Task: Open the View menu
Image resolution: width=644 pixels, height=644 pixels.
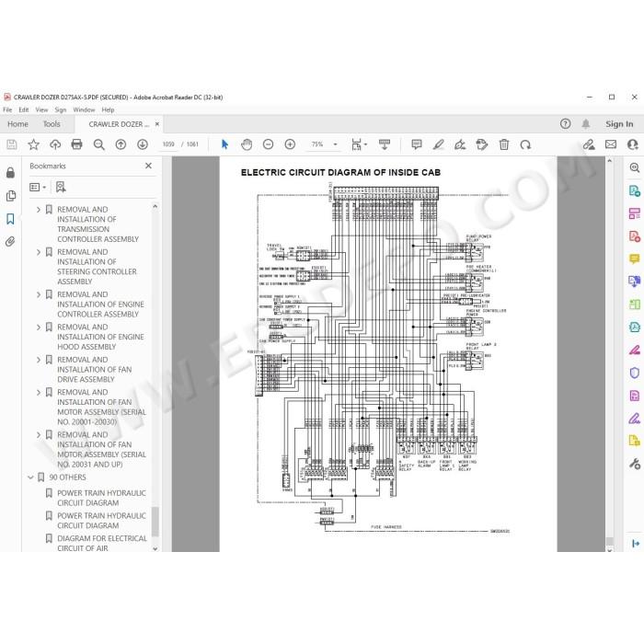Action: [x=41, y=109]
